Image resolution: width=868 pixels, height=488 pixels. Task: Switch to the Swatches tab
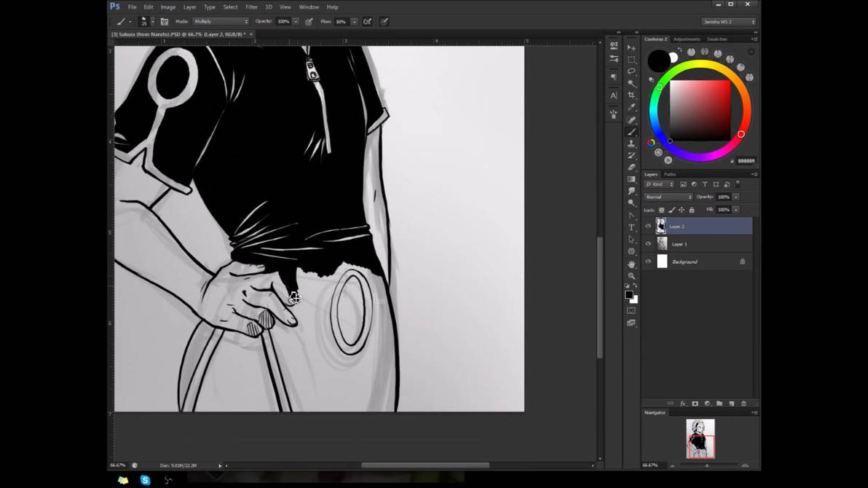point(717,39)
